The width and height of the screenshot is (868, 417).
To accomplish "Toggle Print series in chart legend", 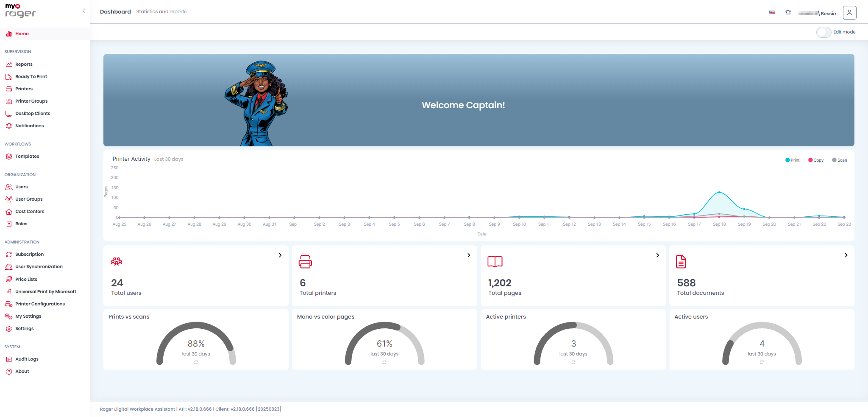I will tap(792, 160).
